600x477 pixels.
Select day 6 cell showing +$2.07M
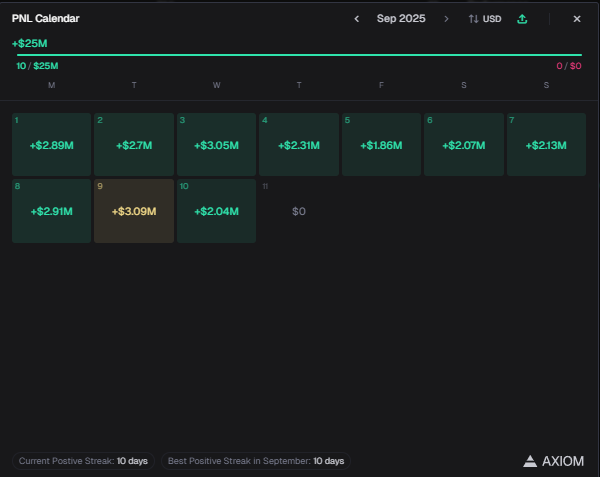(x=464, y=144)
